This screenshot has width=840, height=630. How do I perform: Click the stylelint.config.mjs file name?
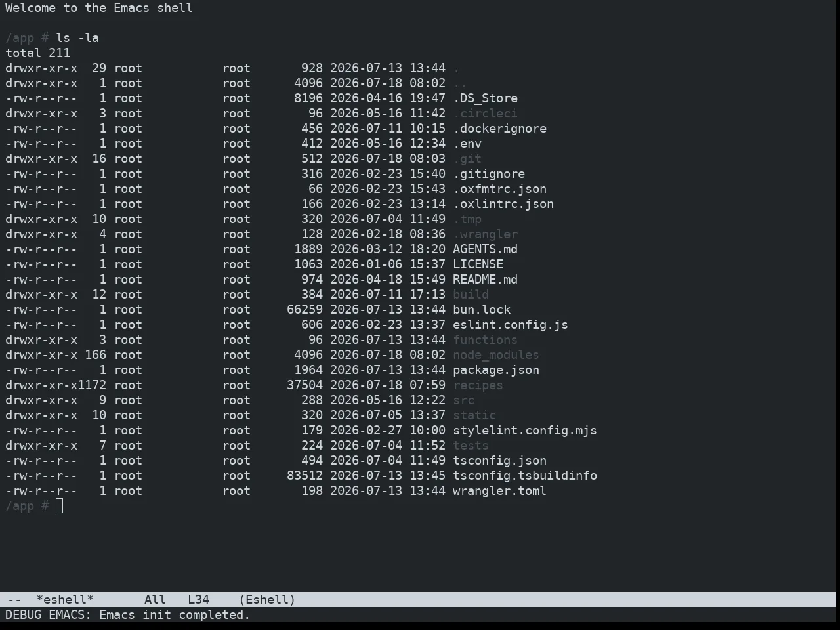pos(525,430)
